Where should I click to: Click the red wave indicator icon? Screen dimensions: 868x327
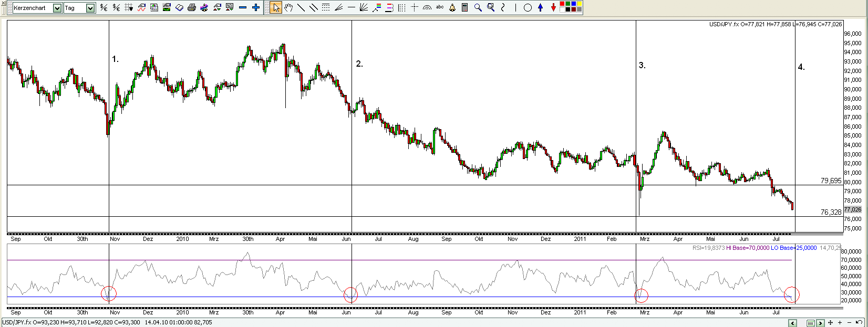coord(141,7)
